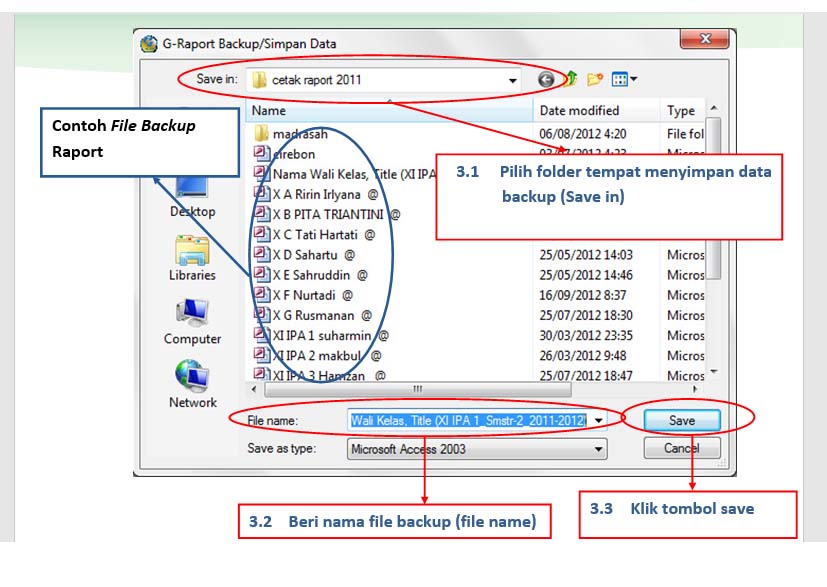Click the Save button
This screenshot has height=587, width=827.
click(x=680, y=420)
